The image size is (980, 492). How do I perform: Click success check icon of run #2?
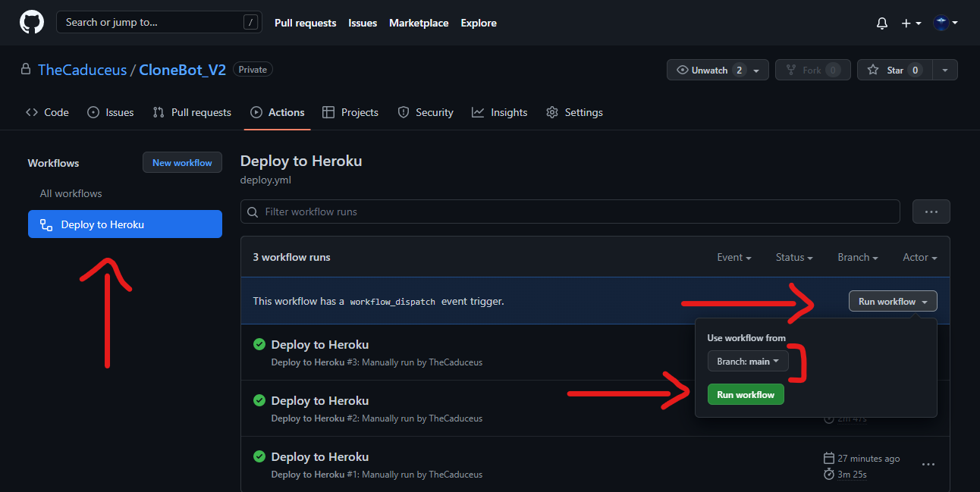(x=259, y=400)
